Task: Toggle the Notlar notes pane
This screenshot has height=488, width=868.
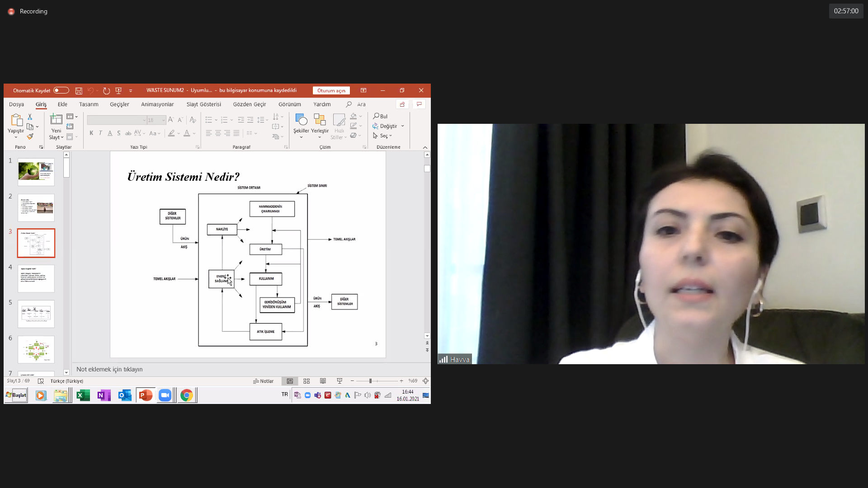Action: click(263, 381)
